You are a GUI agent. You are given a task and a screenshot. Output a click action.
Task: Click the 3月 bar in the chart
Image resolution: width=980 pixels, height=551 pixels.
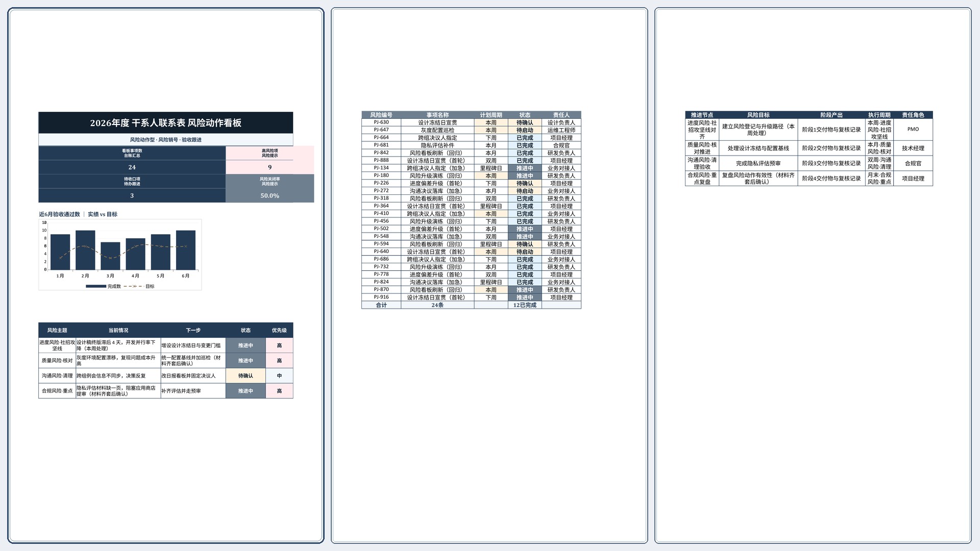[110, 256]
